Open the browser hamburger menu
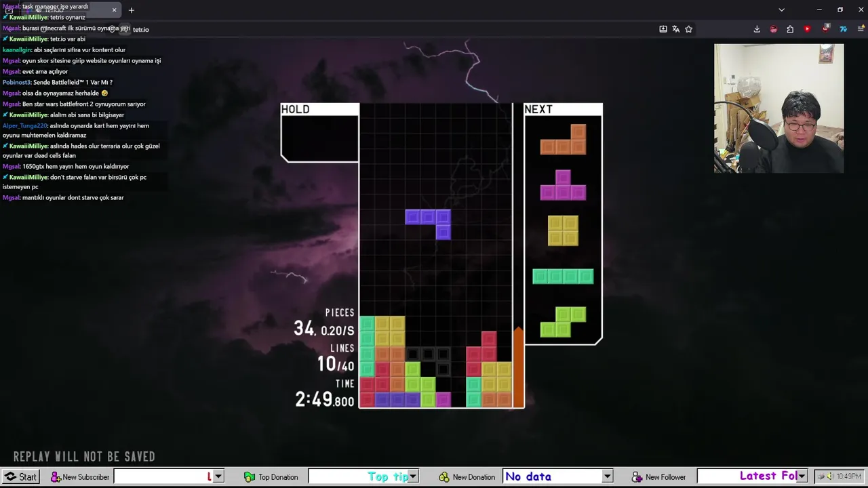This screenshot has height=488, width=868. 861,29
